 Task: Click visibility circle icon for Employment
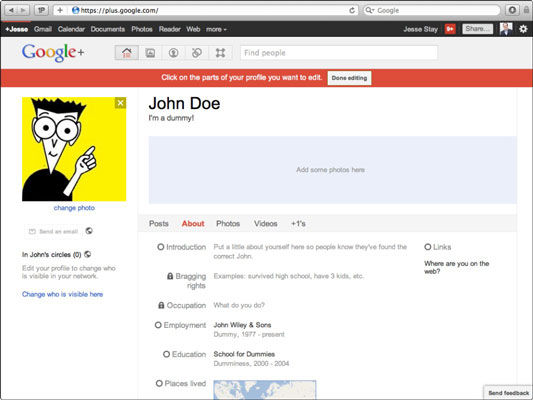click(158, 325)
